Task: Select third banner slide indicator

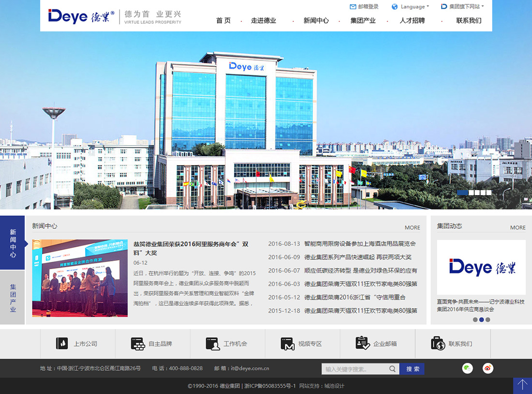Action: 477,193
